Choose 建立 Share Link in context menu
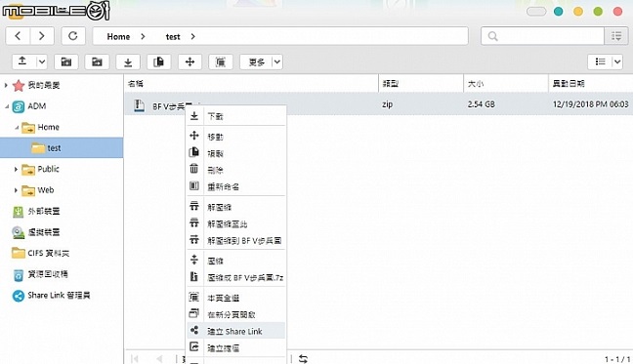Screen dimensions: 633x364 tap(235, 331)
